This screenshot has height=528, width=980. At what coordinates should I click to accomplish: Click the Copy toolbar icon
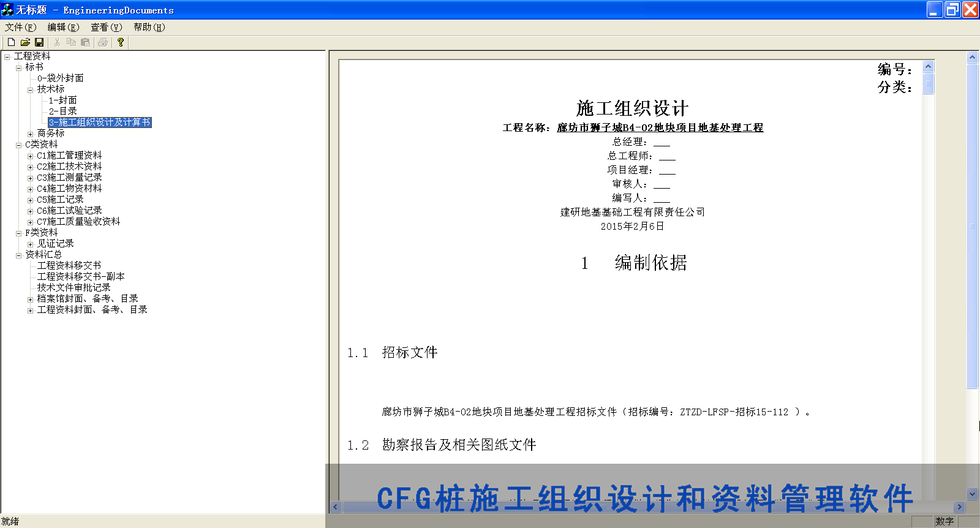71,42
